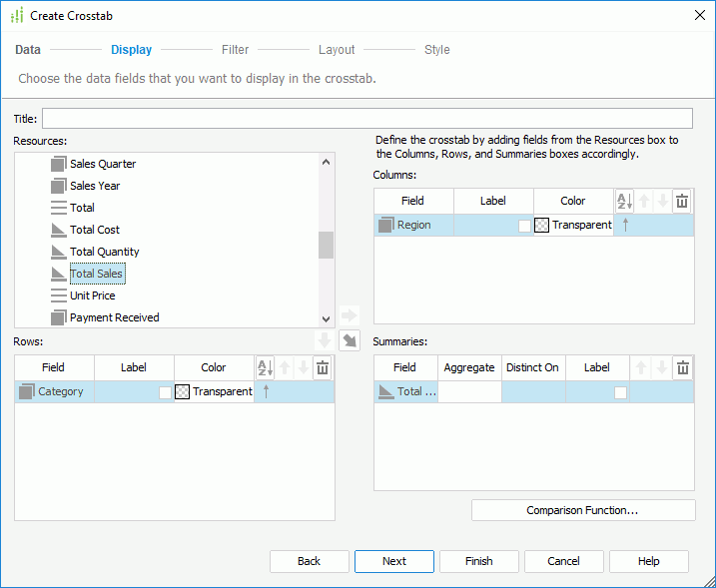The height and width of the screenshot is (588, 716).
Task: Add field to Summaries using diagonal arrow
Action: (x=350, y=341)
